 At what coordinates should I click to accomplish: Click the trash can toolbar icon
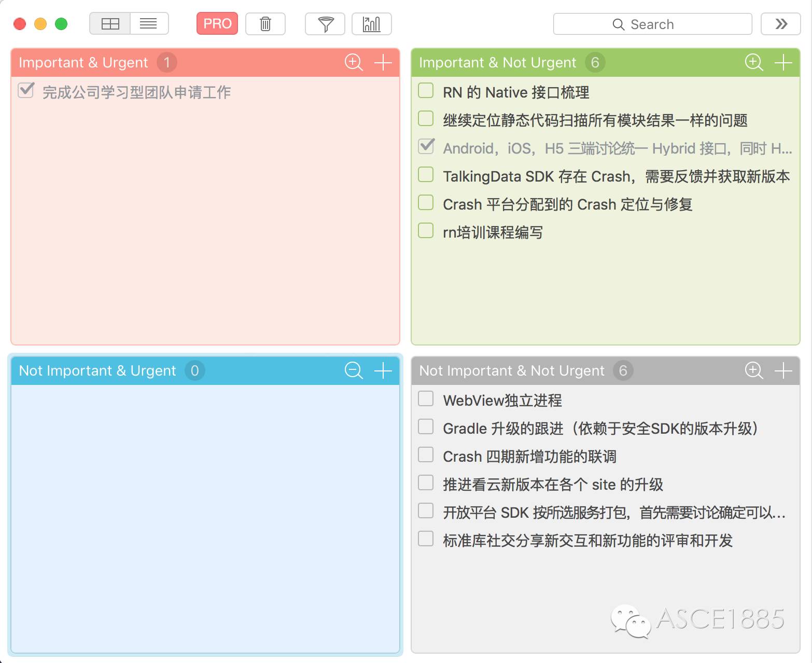(x=265, y=24)
